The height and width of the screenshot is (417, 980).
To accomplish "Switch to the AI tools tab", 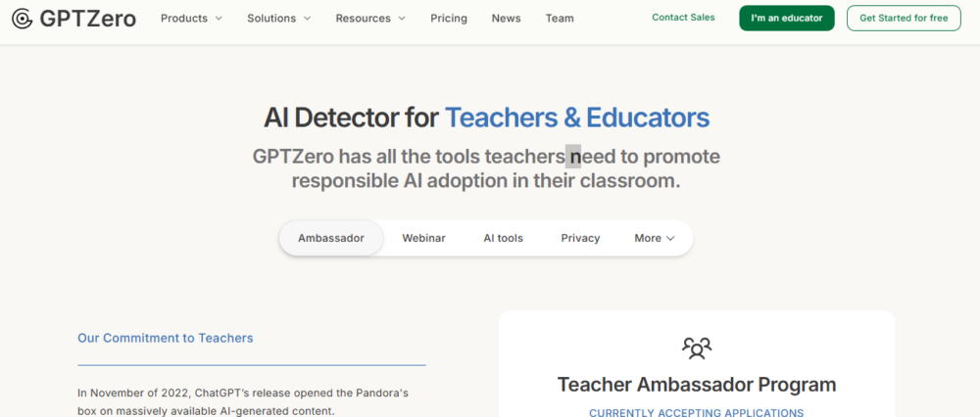I will [x=503, y=238].
